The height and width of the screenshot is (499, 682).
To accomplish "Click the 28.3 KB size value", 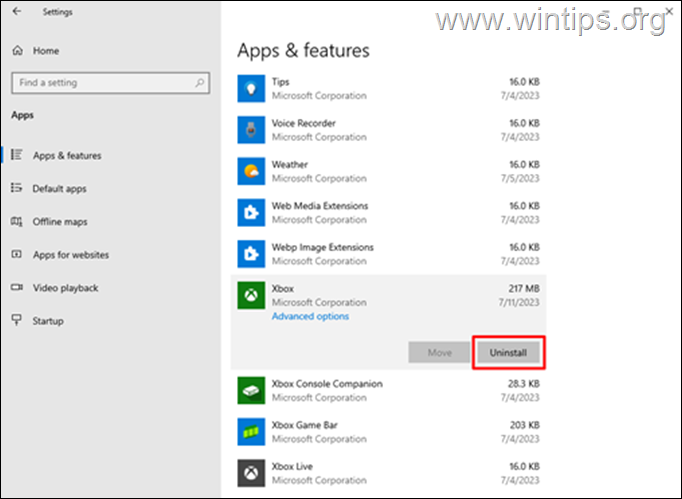I will click(524, 384).
